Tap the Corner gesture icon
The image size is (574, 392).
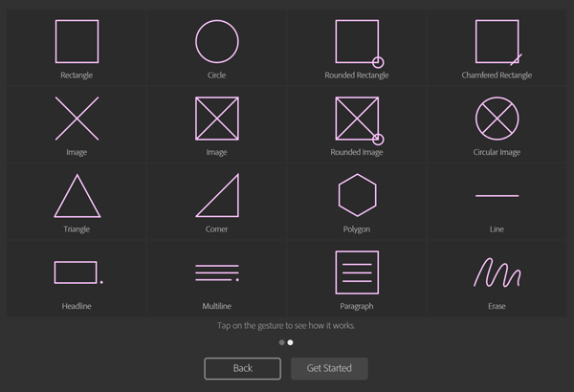pyautogui.click(x=217, y=195)
